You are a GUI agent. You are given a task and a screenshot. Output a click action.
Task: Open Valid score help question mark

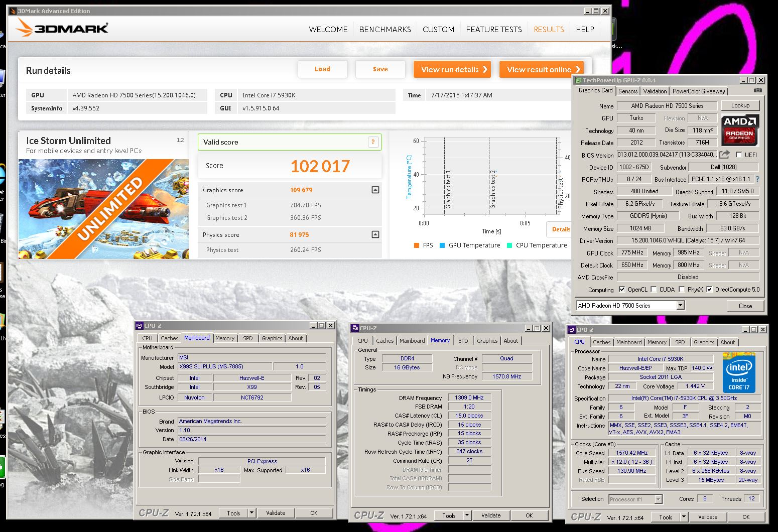click(x=373, y=142)
